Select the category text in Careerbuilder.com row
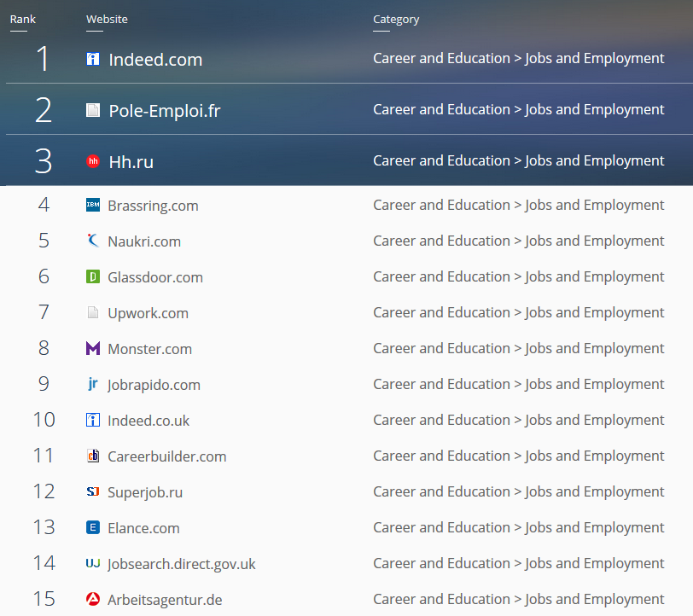The image size is (693, 616). click(518, 456)
